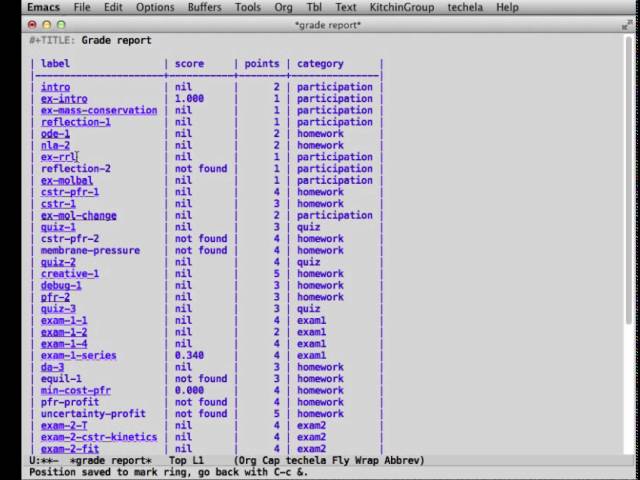Open the ex-rrl link

click(58, 157)
